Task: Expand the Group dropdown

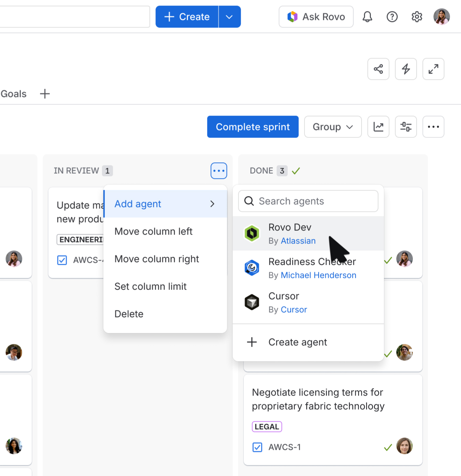Action: (x=333, y=127)
